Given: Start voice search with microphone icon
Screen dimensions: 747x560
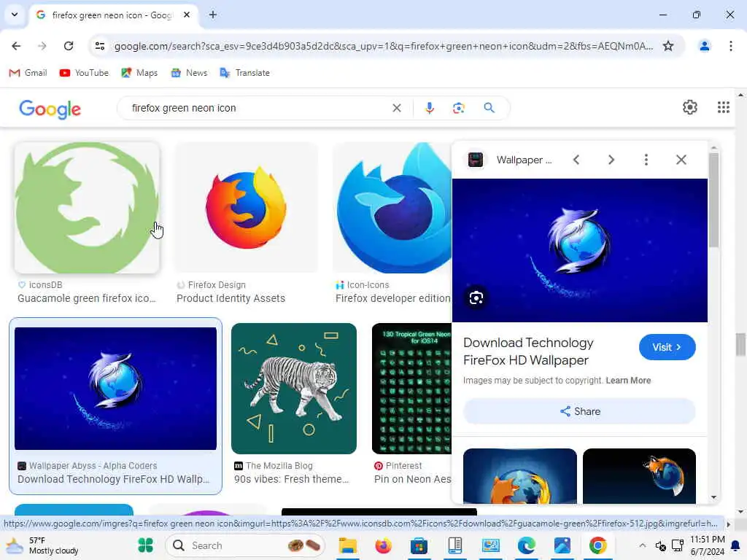Looking at the screenshot, I should pyautogui.click(x=429, y=108).
